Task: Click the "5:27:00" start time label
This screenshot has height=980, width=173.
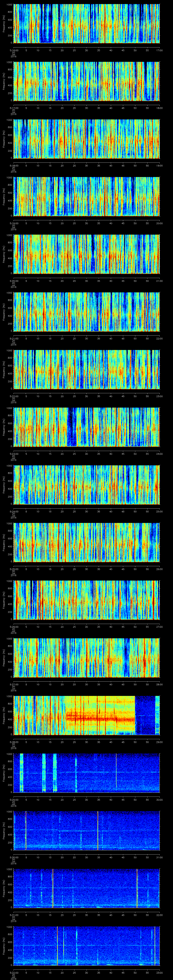Action: click(14, 684)
